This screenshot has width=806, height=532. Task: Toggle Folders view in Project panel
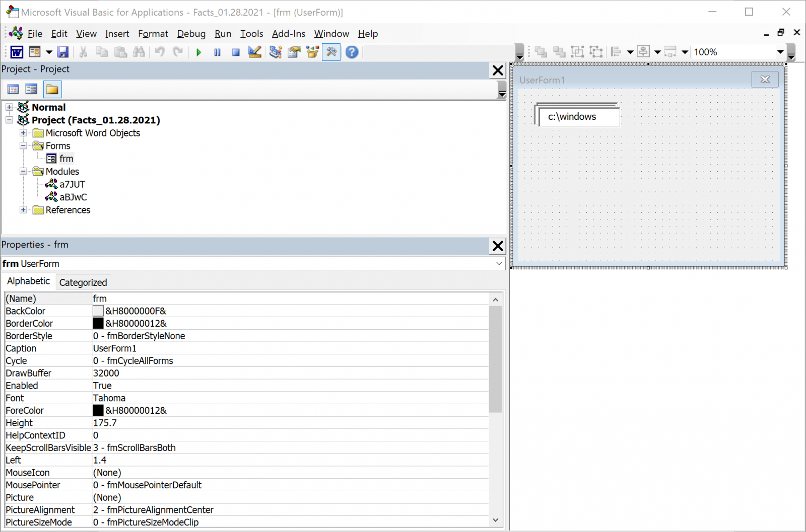click(52, 90)
